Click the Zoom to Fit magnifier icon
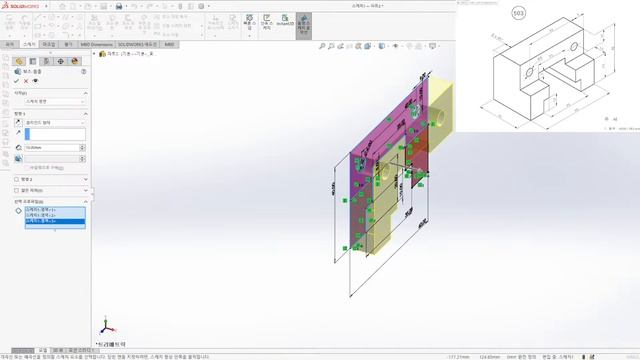 pyautogui.click(x=322, y=46)
